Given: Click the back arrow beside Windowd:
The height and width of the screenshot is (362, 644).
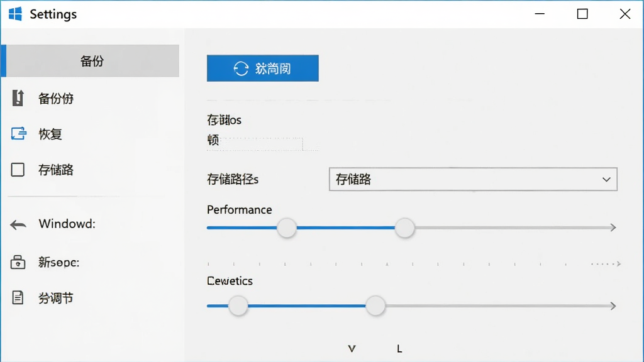Looking at the screenshot, I should point(18,224).
